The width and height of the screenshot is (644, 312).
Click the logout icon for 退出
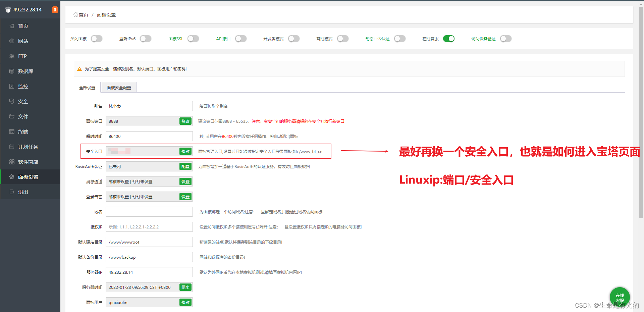(12, 192)
